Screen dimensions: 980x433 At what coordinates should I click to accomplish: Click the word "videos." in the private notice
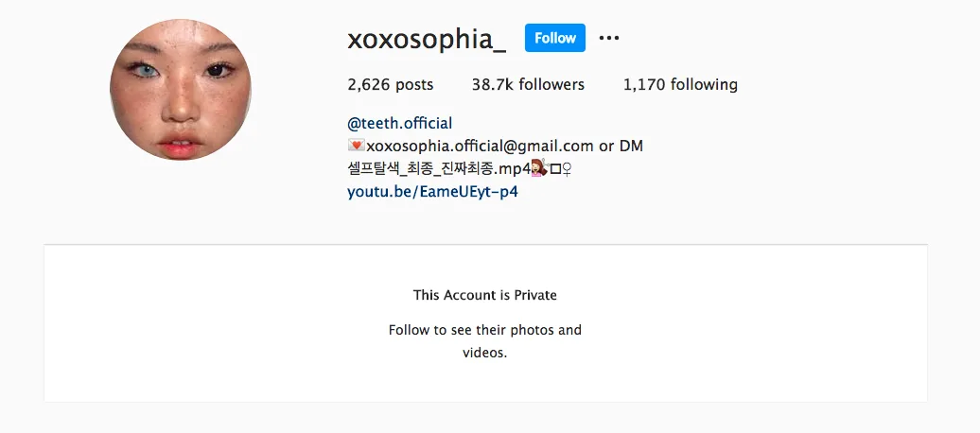[485, 353]
